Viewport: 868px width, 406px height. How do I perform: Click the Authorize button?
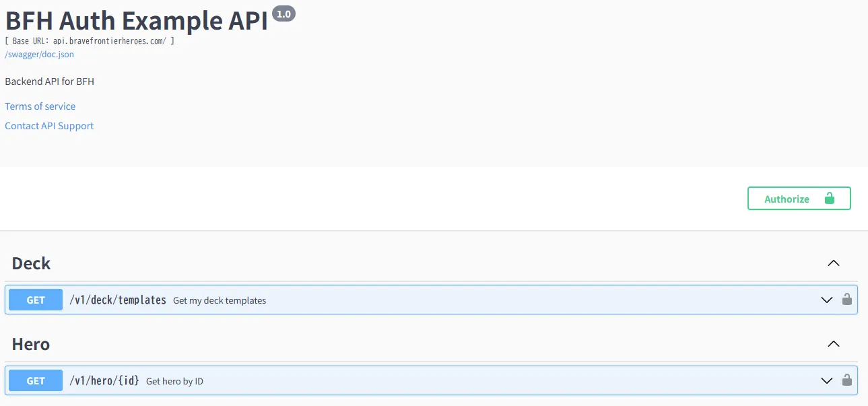tap(799, 199)
